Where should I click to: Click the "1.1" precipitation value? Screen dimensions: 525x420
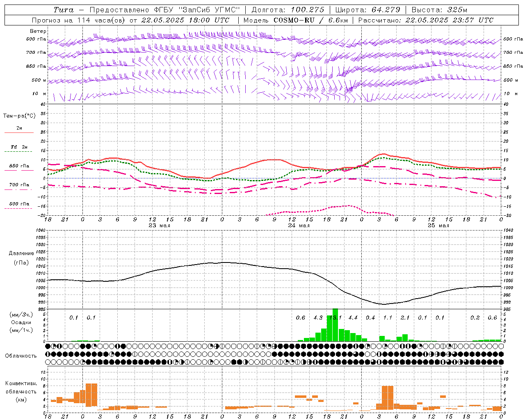(388, 318)
